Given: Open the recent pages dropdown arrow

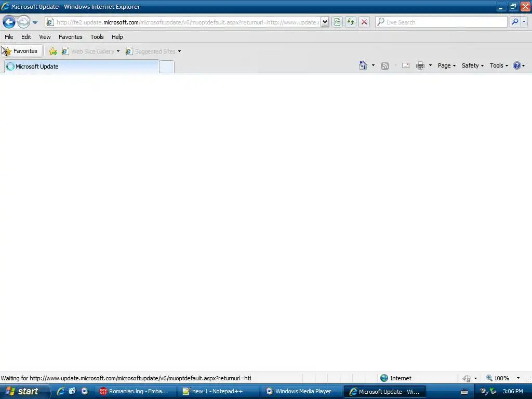Looking at the screenshot, I should [35, 22].
